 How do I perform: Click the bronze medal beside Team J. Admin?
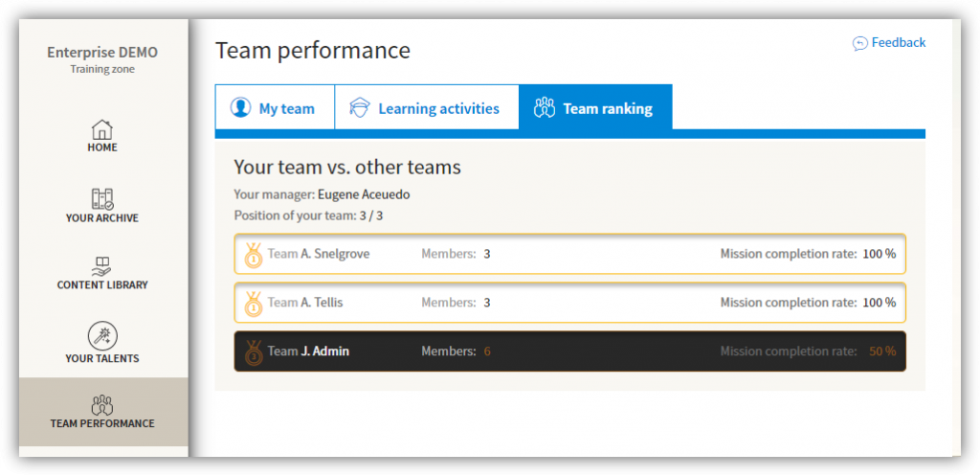point(254,352)
